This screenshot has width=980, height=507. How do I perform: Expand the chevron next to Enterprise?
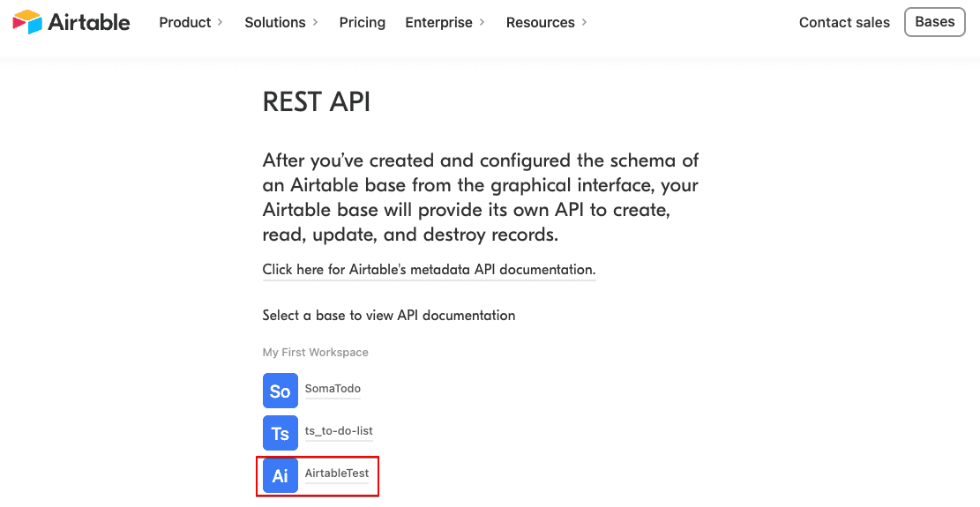point(482,22)
